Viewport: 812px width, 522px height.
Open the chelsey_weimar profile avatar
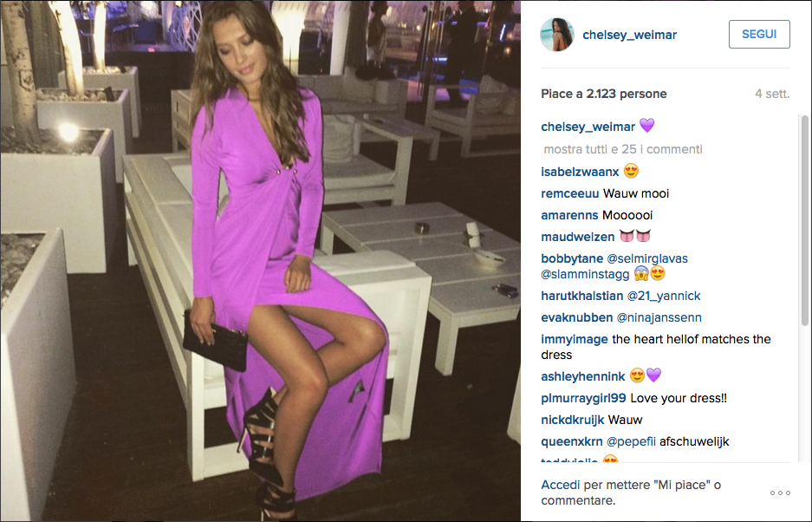pos(556,35)
